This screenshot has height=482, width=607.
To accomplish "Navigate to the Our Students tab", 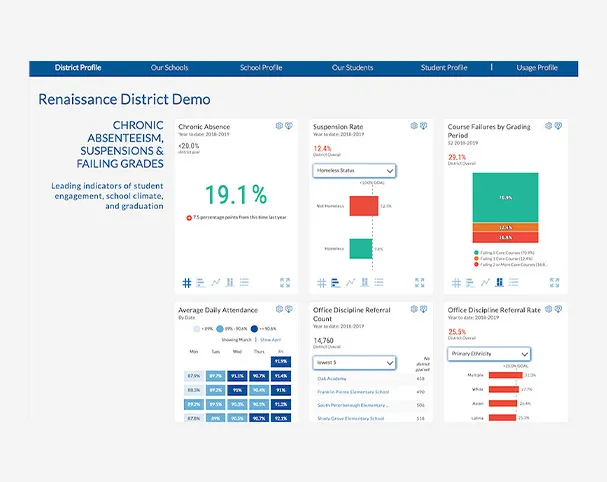I will tap(352, 68).
